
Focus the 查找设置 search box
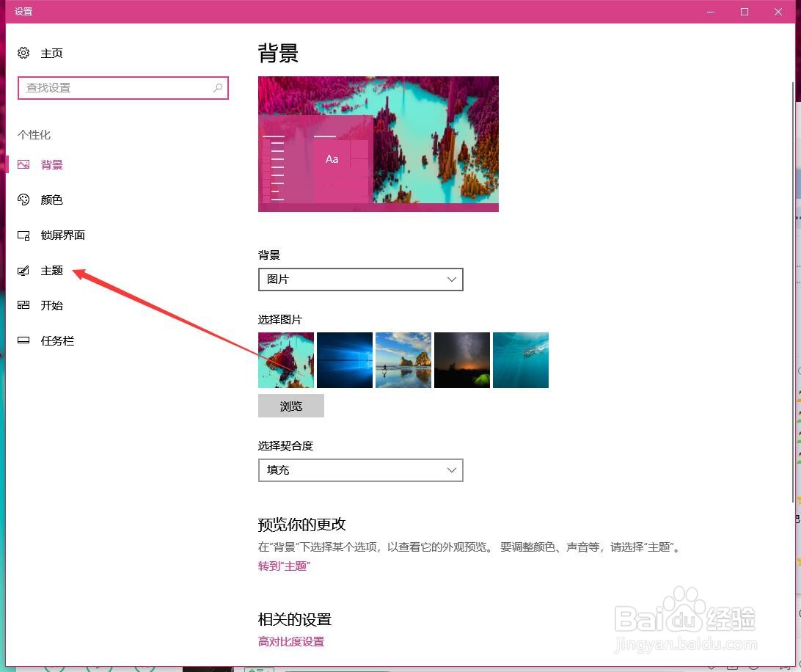point(122,88)
